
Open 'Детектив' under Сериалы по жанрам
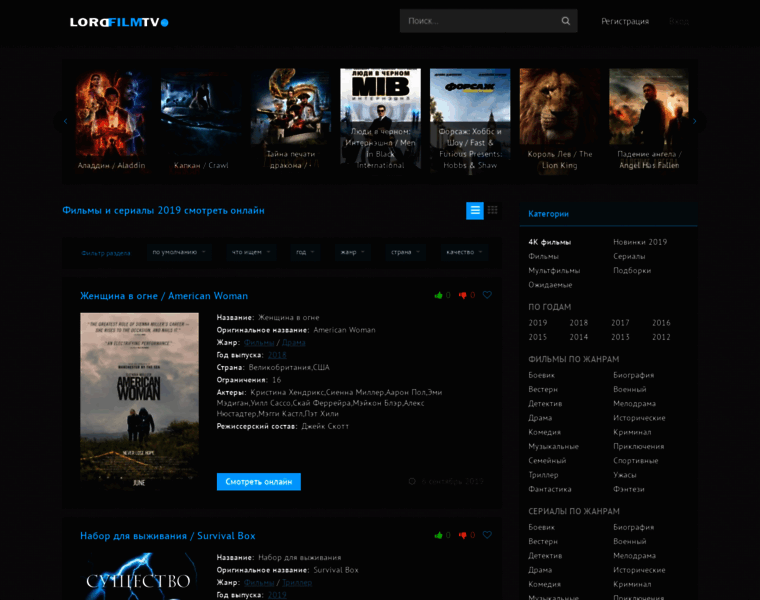545,555
